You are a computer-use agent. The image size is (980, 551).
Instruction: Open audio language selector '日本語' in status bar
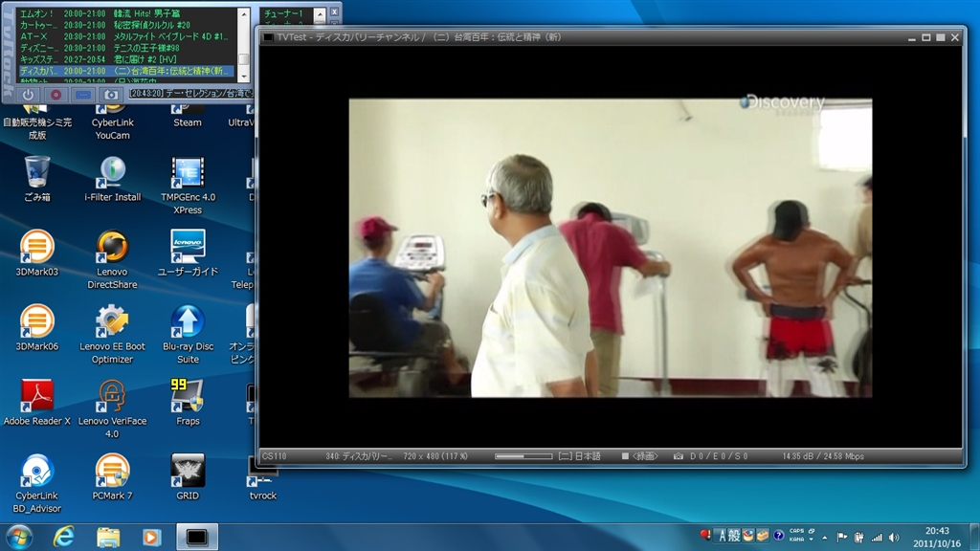580,456
